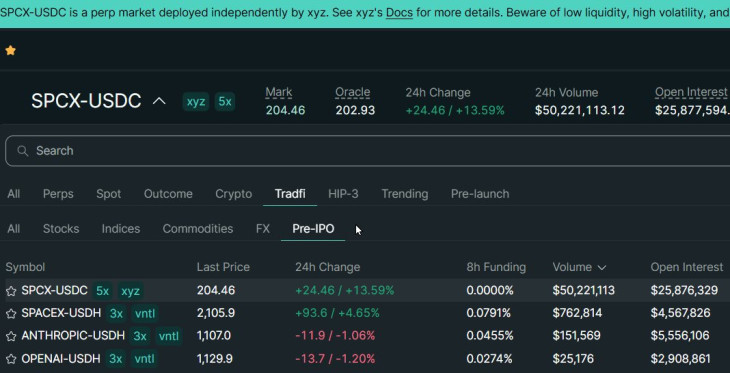Click the gold favorites star icon
Image resolution: width=730 pixels, height=373 pixels.
10,50
